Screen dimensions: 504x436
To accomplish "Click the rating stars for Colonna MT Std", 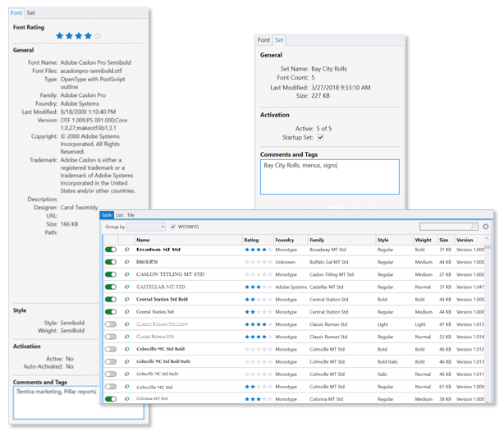I will tap(259, 399).
